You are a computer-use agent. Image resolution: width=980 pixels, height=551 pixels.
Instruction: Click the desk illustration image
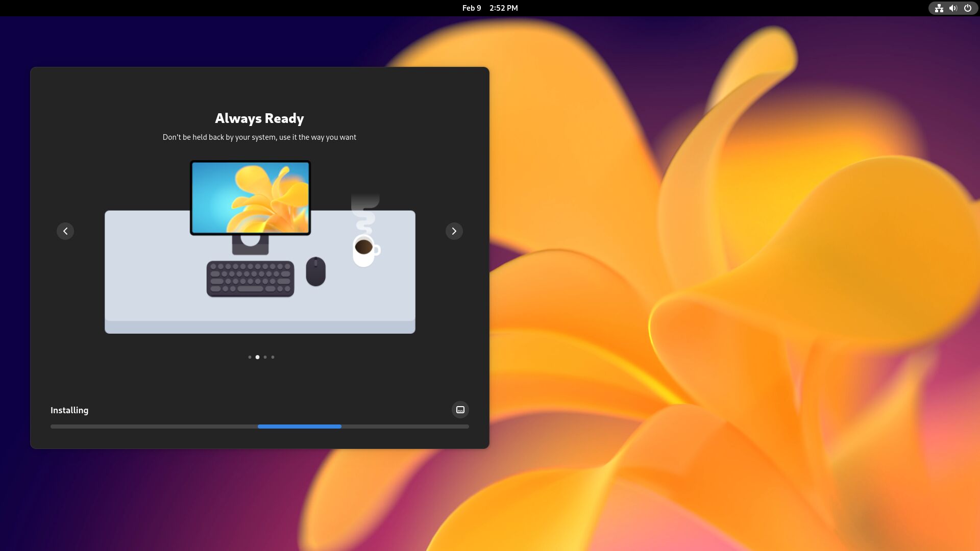[x=260, y=247]
